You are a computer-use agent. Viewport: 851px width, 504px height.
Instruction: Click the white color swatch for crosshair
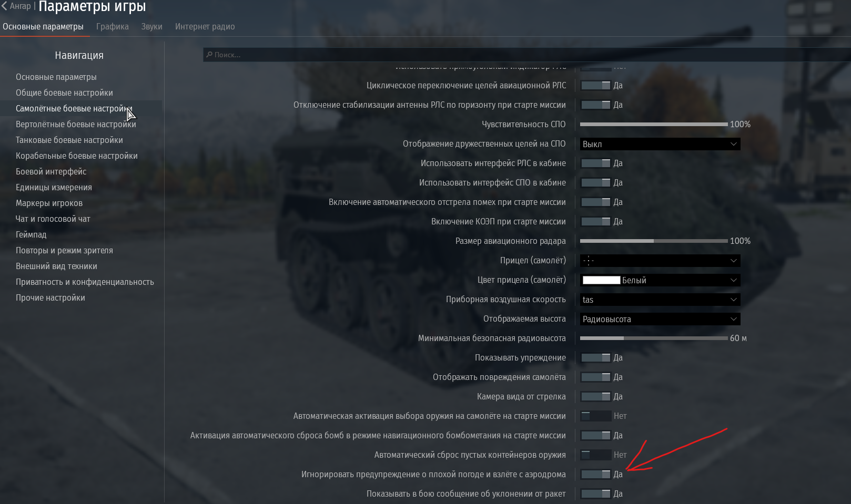click(x=601, y=280)
